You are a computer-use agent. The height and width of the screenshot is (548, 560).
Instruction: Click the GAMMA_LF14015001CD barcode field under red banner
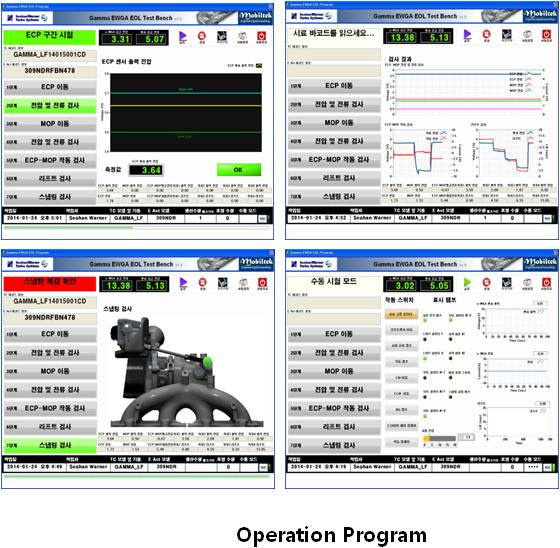tap(50, 301)
